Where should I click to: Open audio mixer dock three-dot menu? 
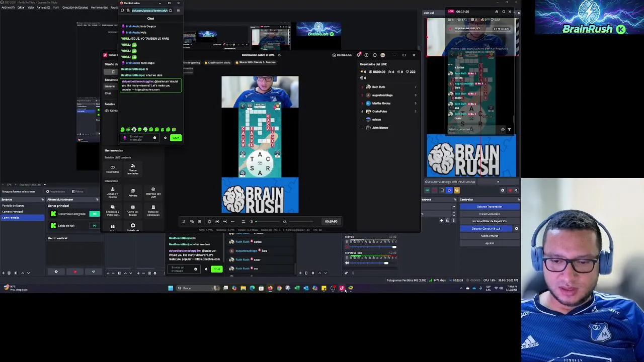[353, 273]
